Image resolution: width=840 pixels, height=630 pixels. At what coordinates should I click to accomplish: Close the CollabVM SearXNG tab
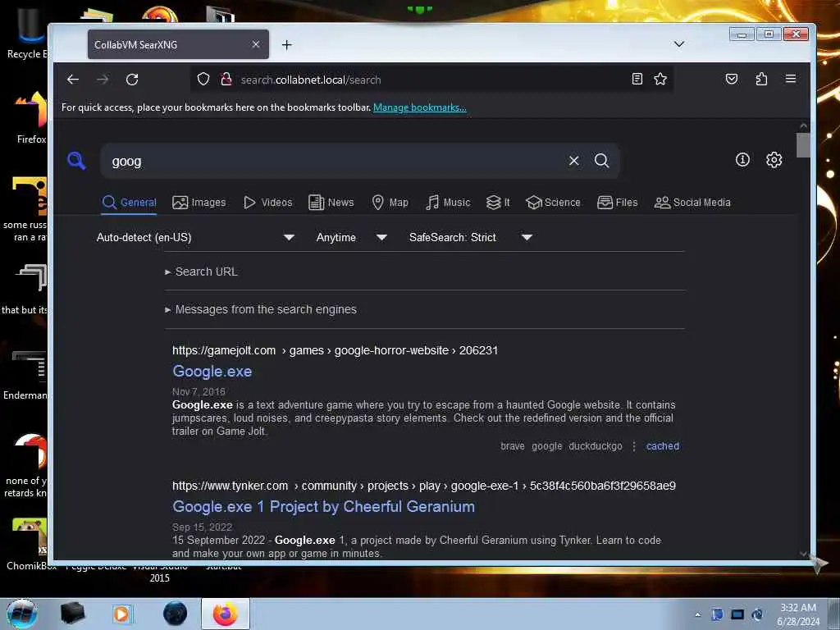pyautogui.click(x=256, y=44)
